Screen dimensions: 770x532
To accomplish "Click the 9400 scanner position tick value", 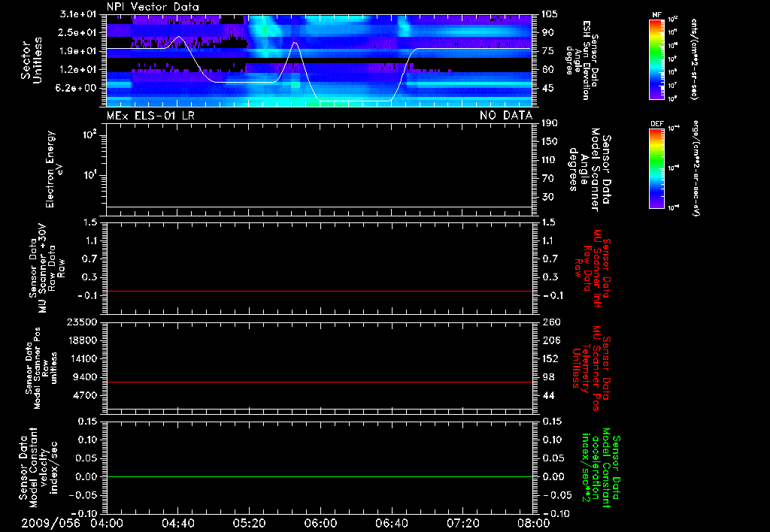I will click(x=85, y=377).
